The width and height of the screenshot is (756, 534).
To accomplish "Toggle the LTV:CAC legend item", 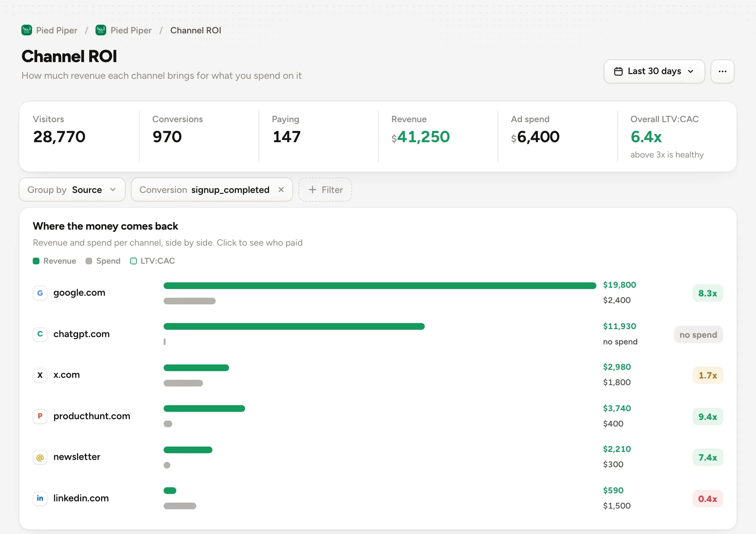I will point(153,261).
